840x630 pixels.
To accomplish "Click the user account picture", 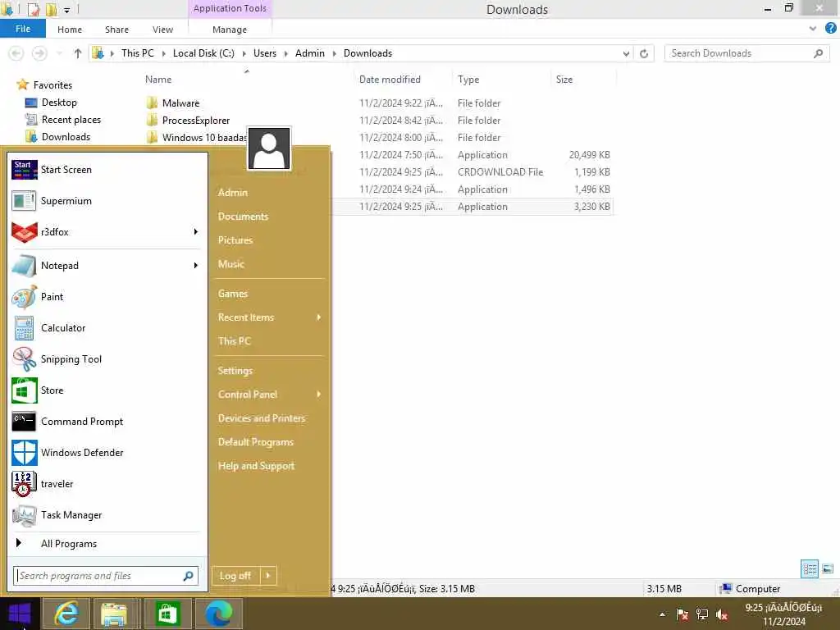I will click(x=269, y=148).
